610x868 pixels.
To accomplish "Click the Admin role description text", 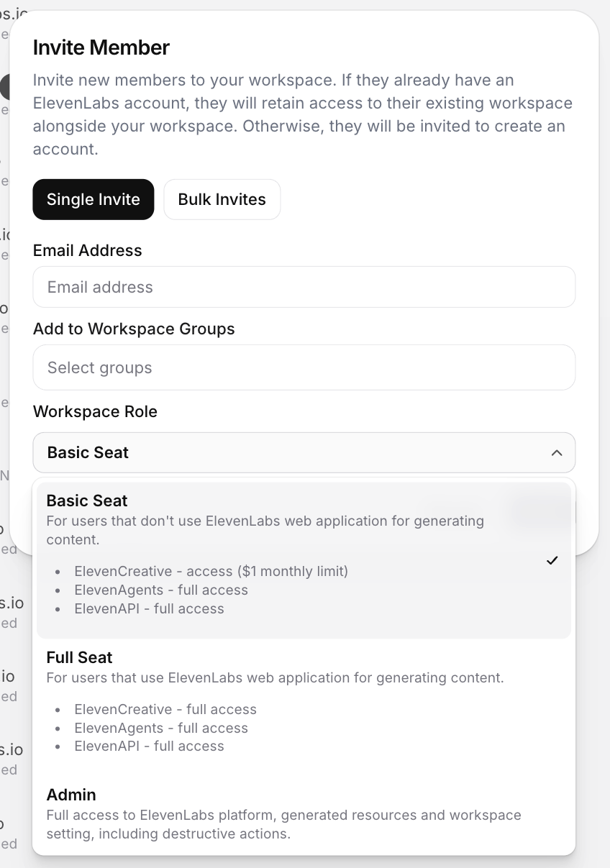I will (x=283, y=825).
